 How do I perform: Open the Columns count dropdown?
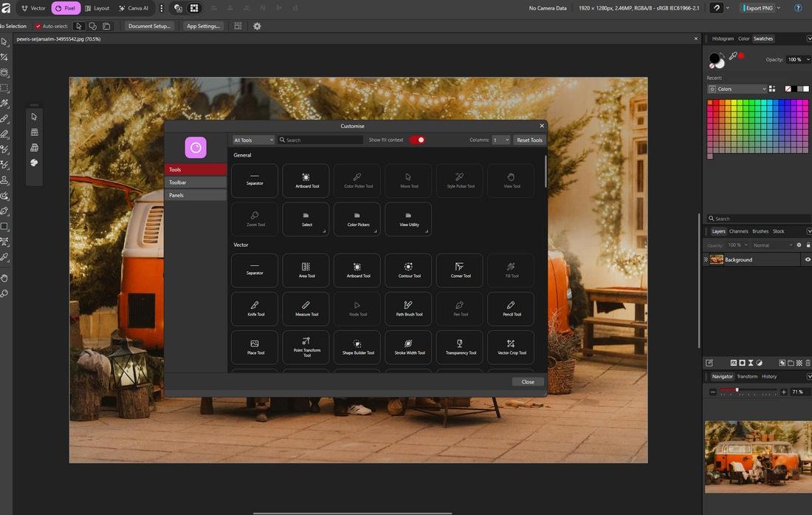tap(500, 140)
